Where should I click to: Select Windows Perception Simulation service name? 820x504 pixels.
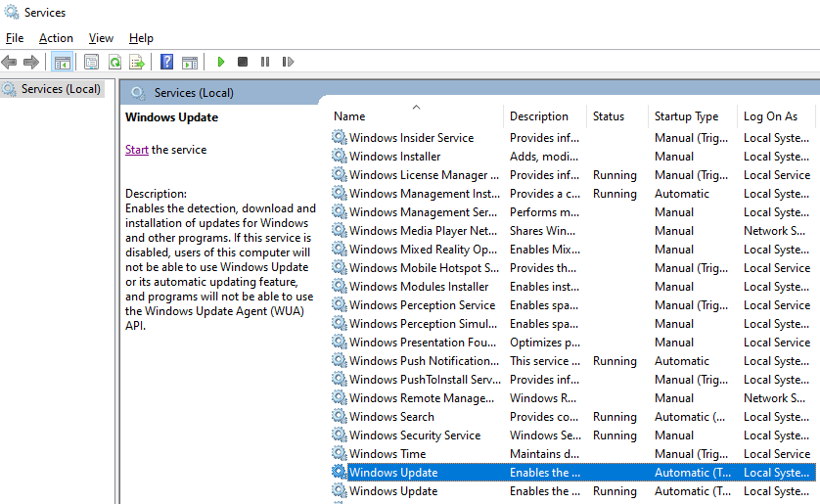click(423, 324)
